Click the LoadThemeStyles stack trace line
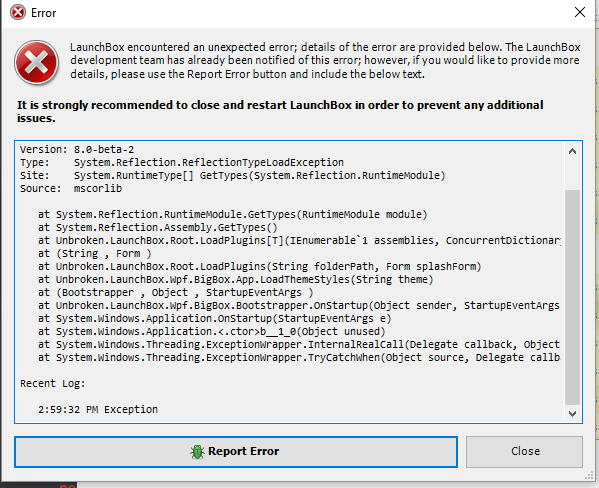 [x=236, y=279]
